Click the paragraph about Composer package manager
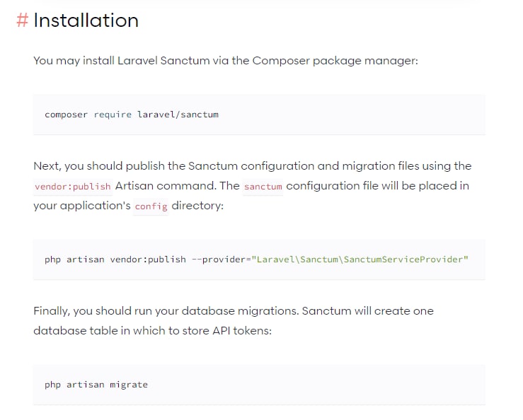The width and height of the screenshot is (523, 420). coord(226,61)
